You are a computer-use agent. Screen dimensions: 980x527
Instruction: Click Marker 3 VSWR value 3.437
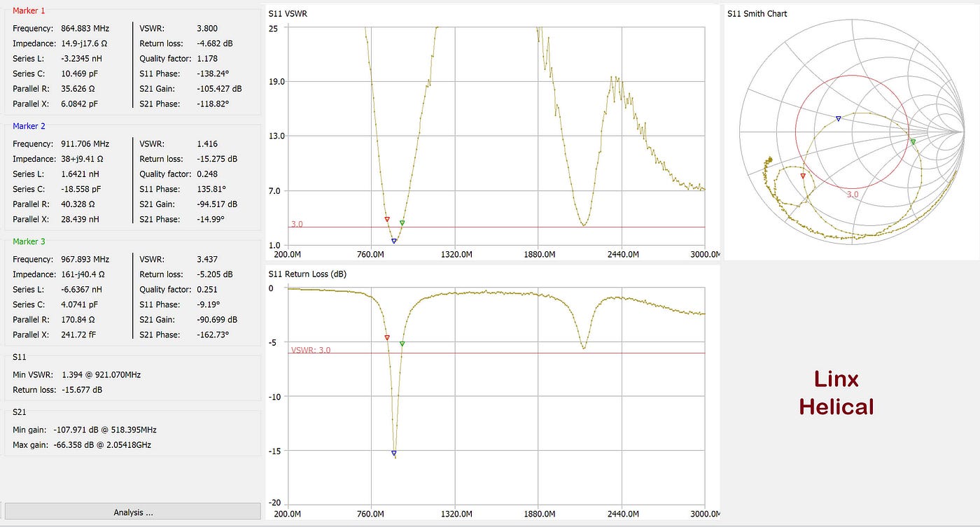(209, 260)
